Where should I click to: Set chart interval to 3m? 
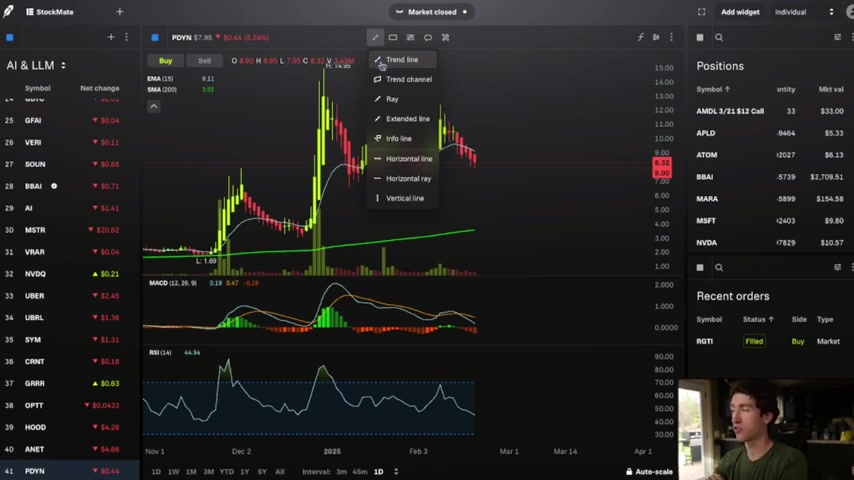[x=341, y=472]
